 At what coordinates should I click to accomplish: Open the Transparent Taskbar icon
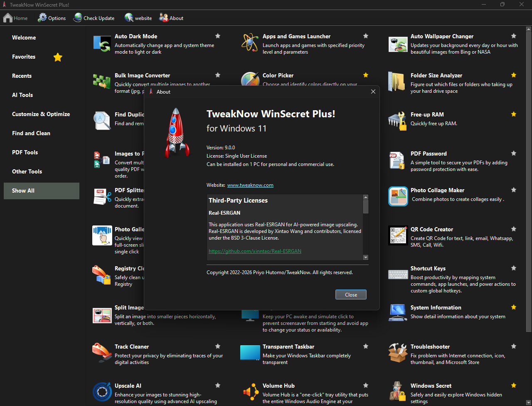pos(250,353)
